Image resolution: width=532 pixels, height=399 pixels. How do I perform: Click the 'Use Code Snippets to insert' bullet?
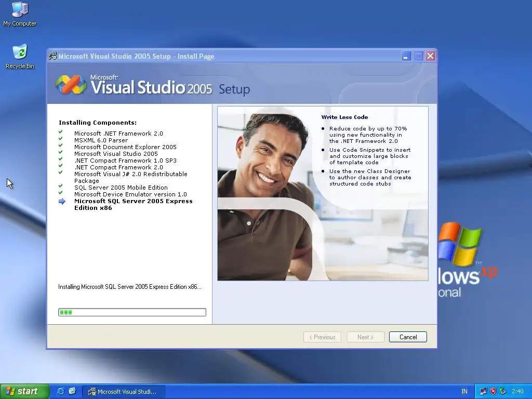[x=370, y=156]
